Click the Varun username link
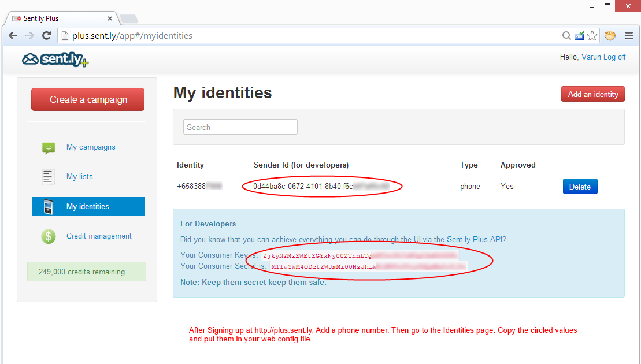The height and width of the screenshot is (364, 641). tap(591, 57)
